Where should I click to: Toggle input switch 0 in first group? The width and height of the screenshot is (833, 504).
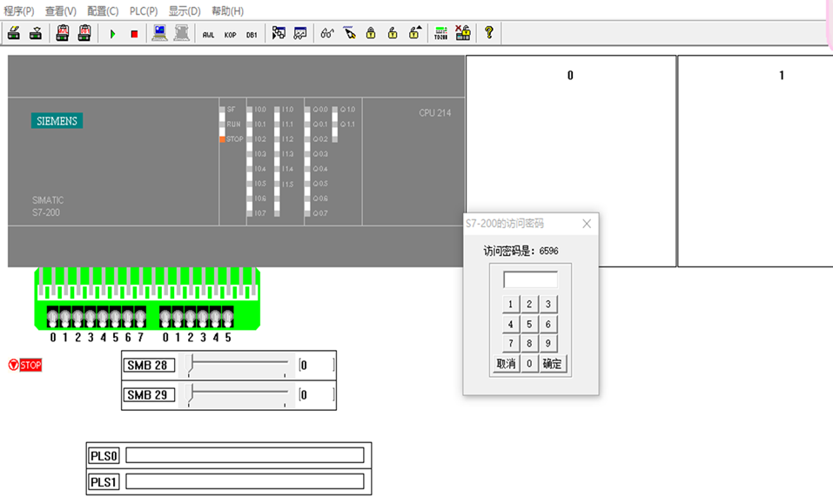pos(53,317)
